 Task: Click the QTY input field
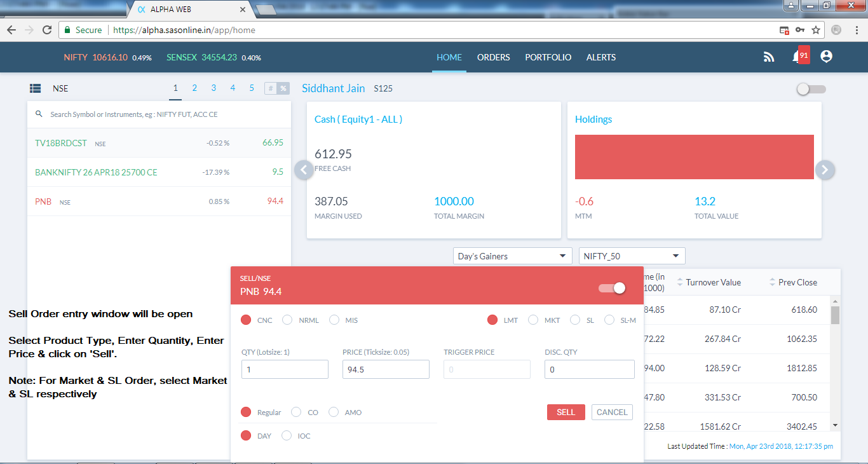[285, 369]
